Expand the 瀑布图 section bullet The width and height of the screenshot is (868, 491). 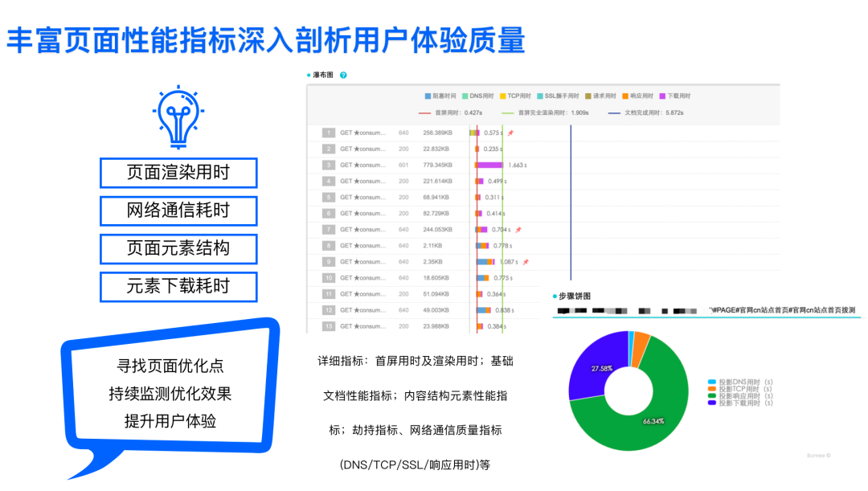pyautogui.click(x=308, y=74)
